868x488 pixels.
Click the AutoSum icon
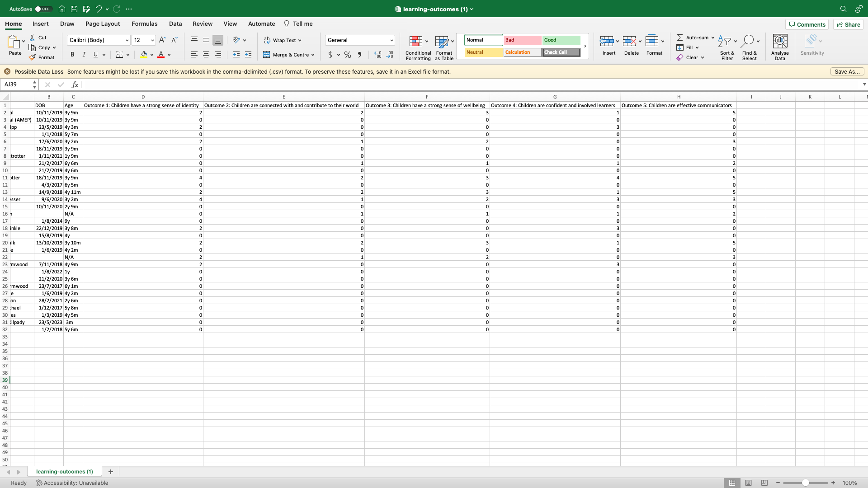[x=681, y=38]
